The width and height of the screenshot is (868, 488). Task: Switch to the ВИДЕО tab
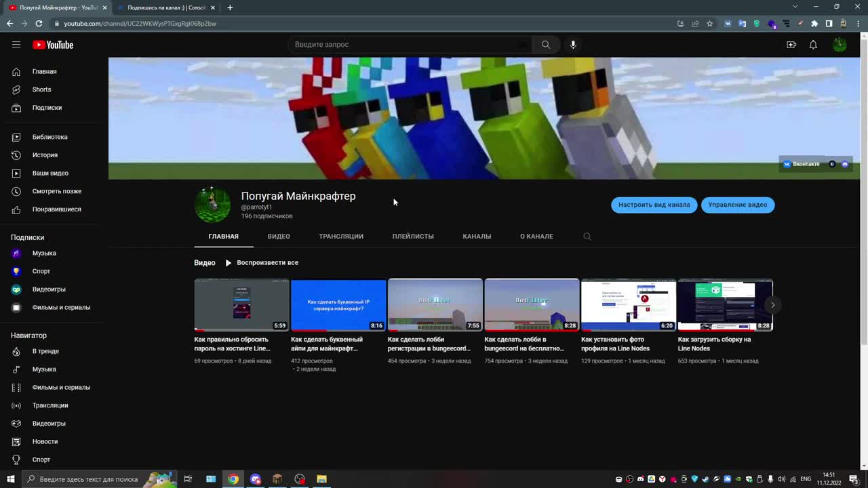click(279, 237)
